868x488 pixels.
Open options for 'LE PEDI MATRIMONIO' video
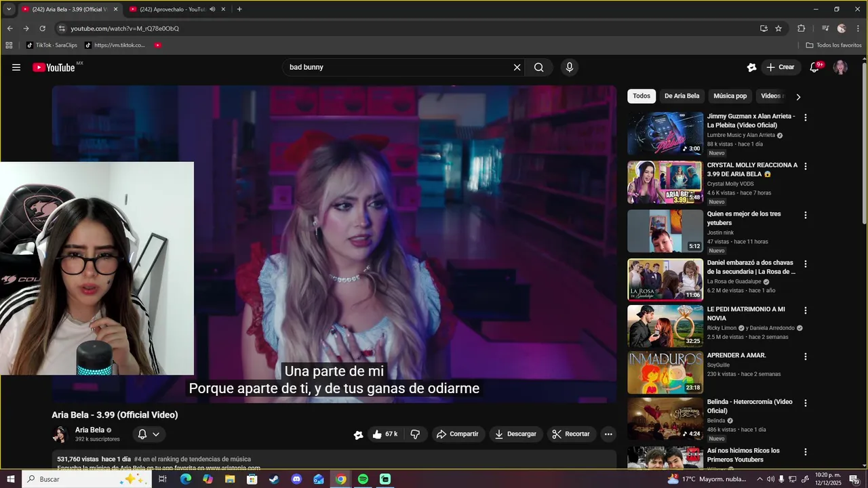pos(805,310)
